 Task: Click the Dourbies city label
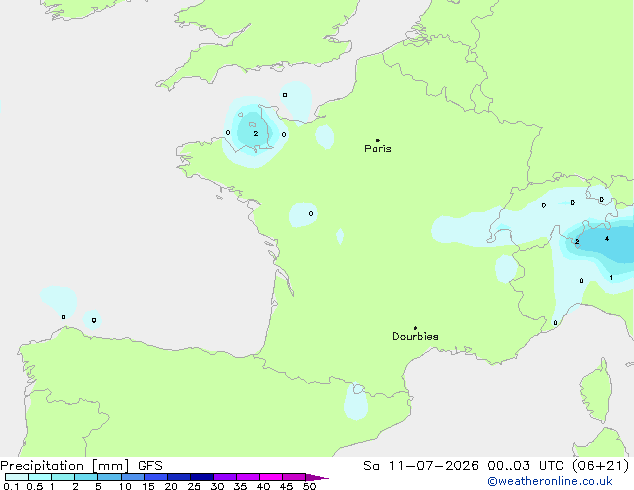tap(415, 336)
